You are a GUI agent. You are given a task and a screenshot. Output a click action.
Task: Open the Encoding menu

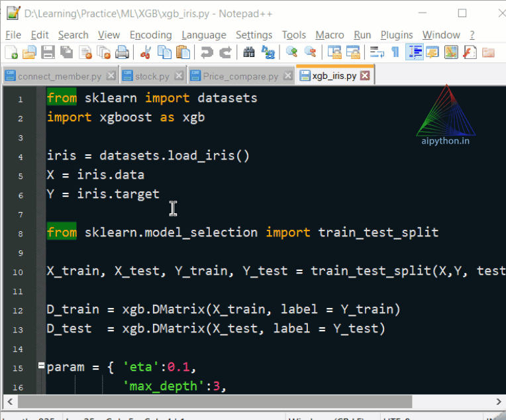click(151, 35)
